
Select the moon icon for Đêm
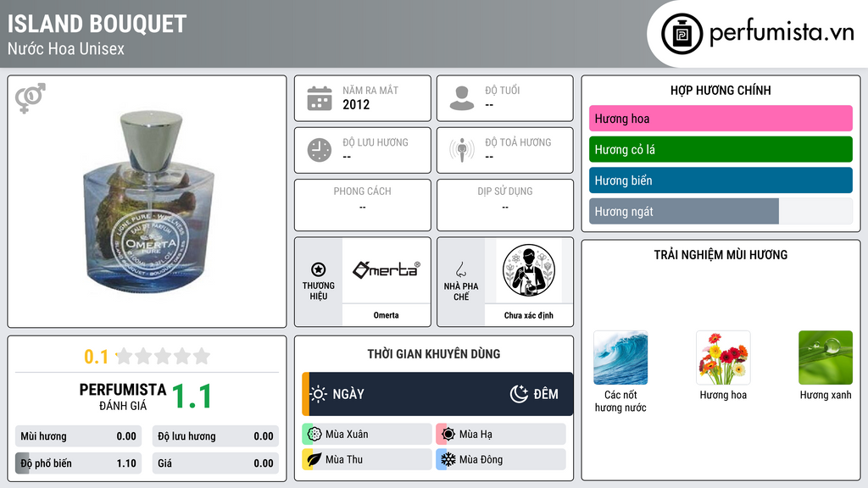pos(519,394)
